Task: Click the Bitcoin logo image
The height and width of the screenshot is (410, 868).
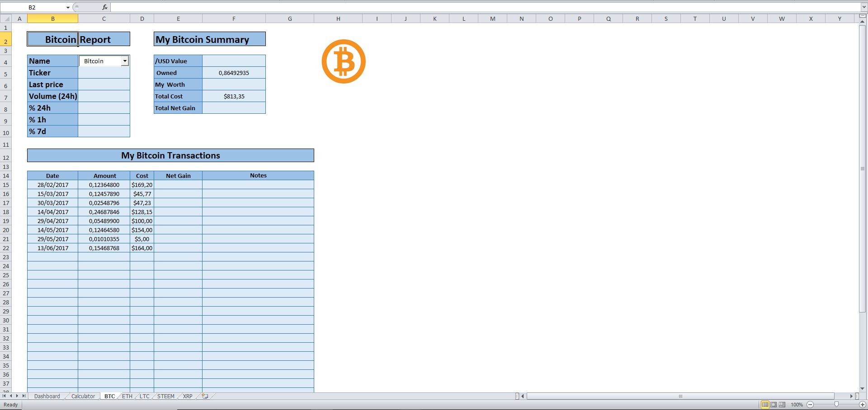Action: (x=344, y=61)
